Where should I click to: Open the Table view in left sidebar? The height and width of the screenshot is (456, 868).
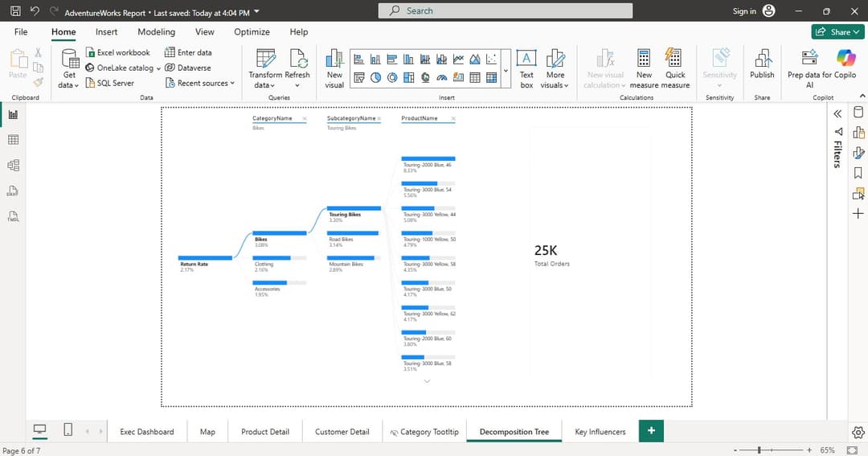[x=13, y=140]
